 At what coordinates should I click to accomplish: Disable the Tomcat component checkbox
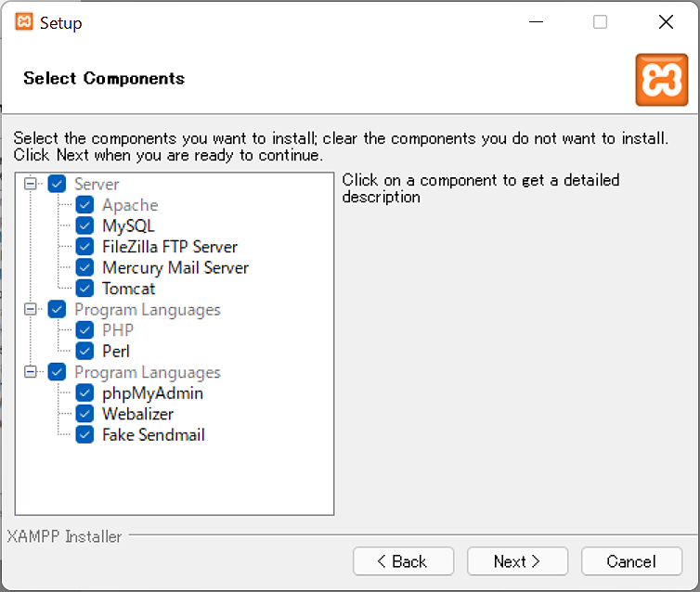pos(85,289)
